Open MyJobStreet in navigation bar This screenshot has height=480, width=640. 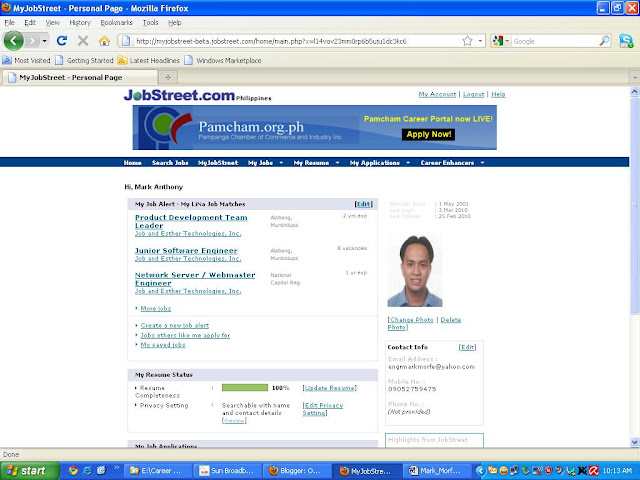click(x=218, y=163)
